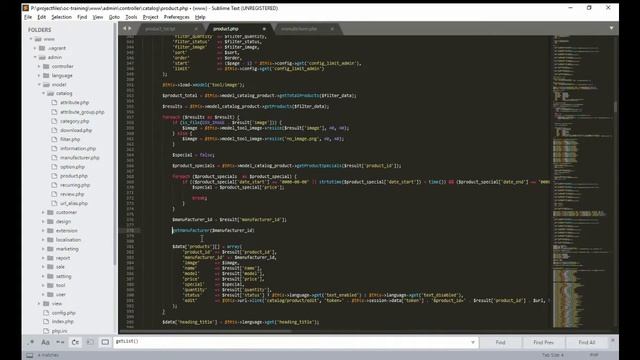Collapse the catalog folder
The width and height of the screenshot is (640, 360).
pos(43,93)
